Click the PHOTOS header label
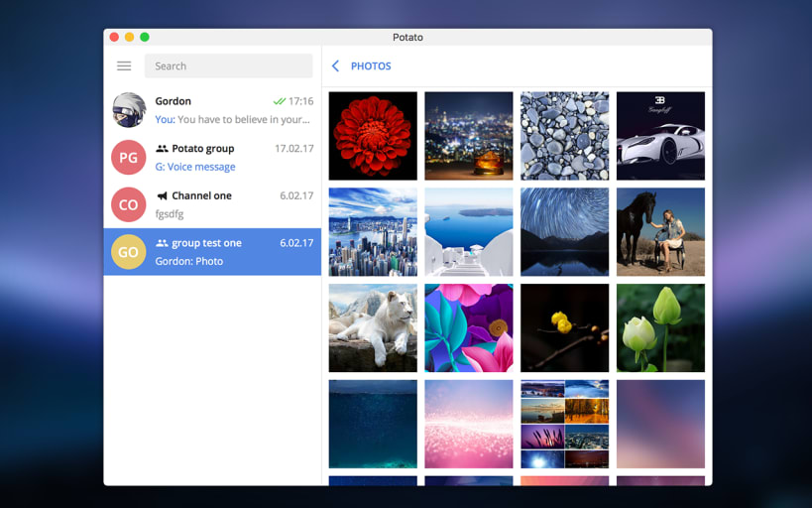 point(371,65)
